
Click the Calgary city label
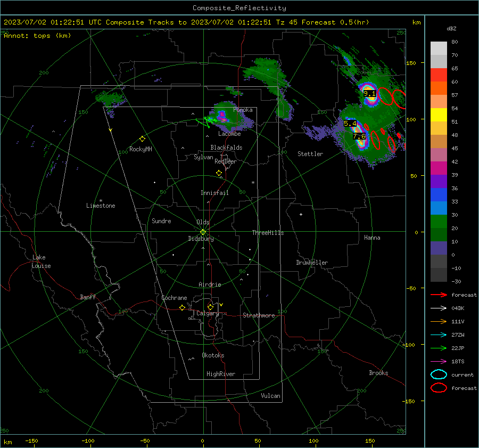click(x=208, y=313)
